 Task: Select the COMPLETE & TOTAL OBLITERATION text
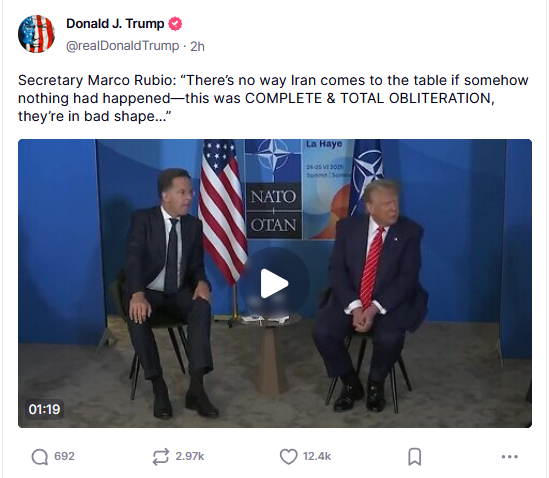369,98
